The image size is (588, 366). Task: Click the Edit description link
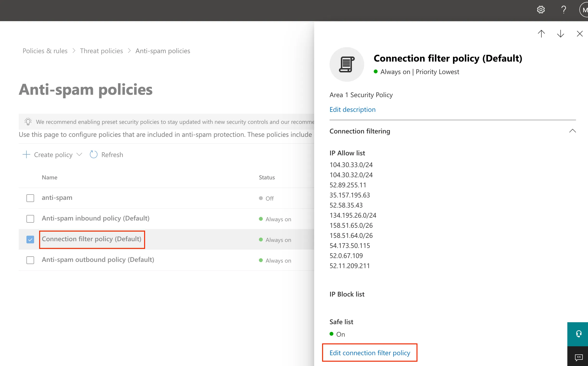[x=353, y=109]
